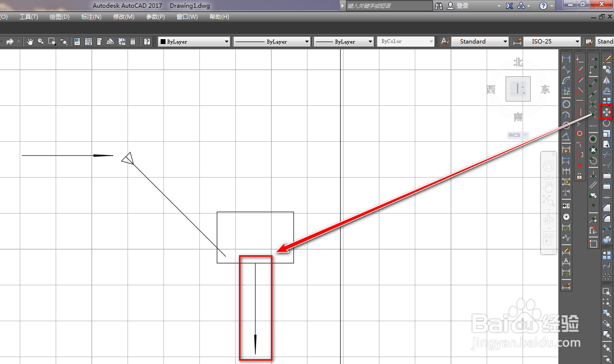
Task: Select the Chamfer tool
Action: (606, 208)
